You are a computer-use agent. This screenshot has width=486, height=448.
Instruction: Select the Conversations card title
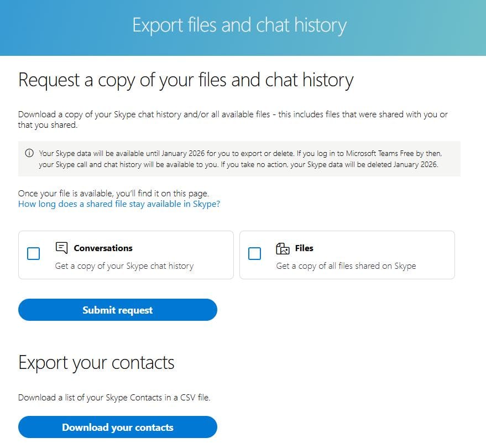(x=103, y=248)
